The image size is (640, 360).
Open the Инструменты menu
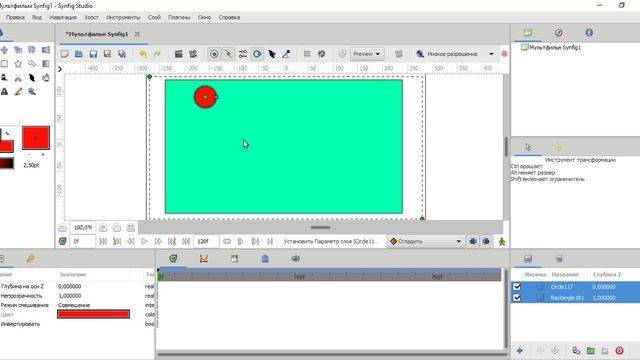(x=123, y=18)
